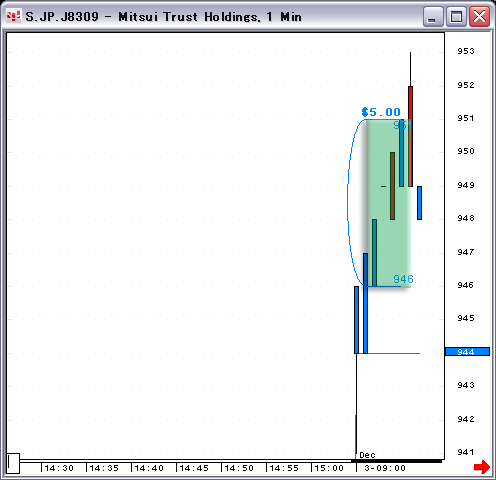Select the highlighted 944 price label
The image size is (496, 480).
[467, 352]
